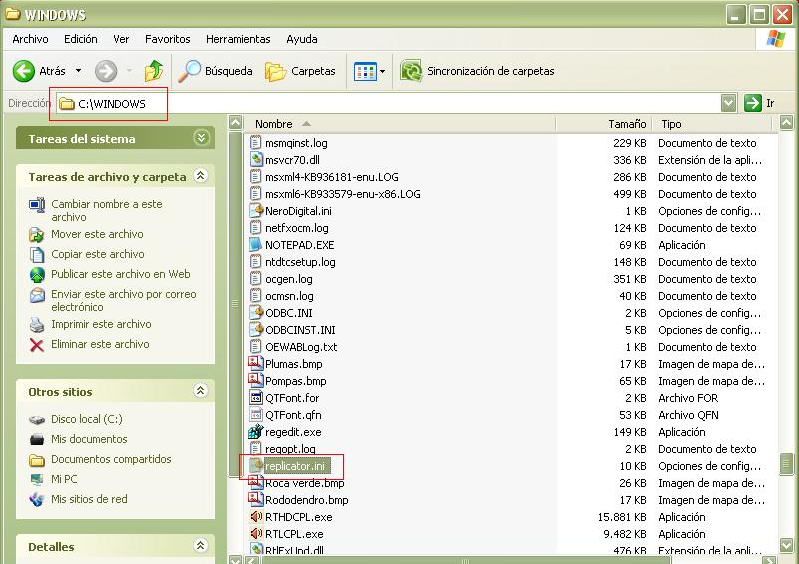
Task: Select the msmqinst.log file
Action: 296,143
